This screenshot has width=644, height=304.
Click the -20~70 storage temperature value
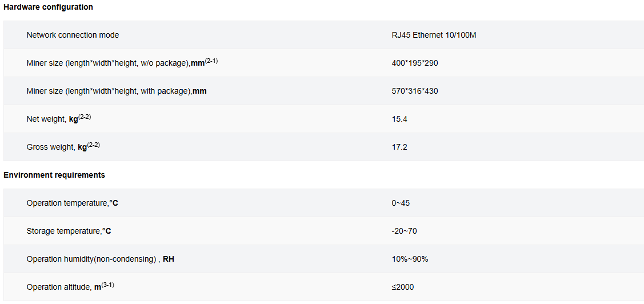(x=405, y=231)
